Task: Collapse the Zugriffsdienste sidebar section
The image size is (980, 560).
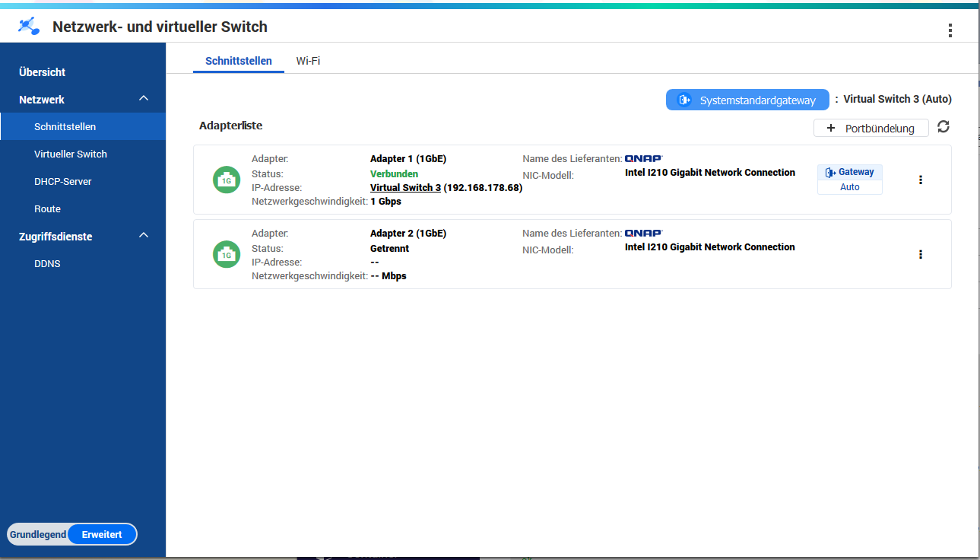Action: [143, 236]
